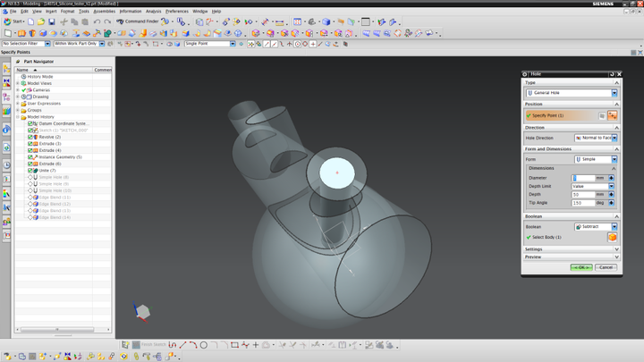Image resolution: width=644 pixels, height=362 pixels.
Task: Click the New file icon
Action: 30,21
